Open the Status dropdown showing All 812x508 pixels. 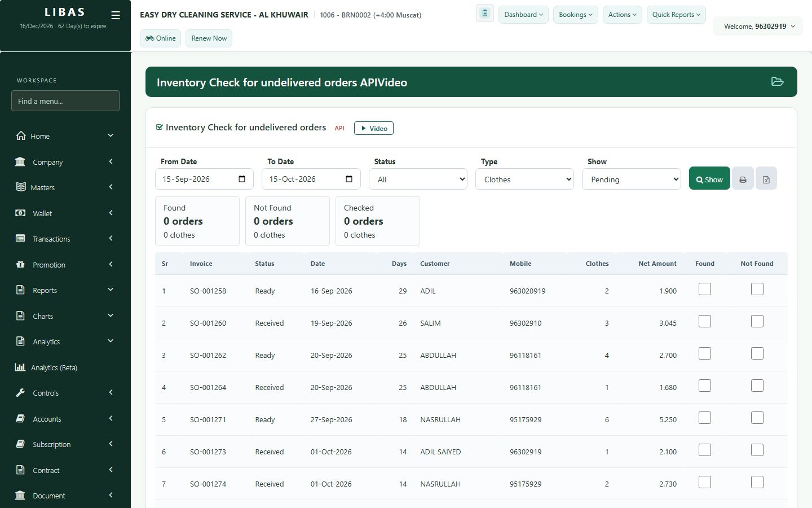tap(418, 179)
